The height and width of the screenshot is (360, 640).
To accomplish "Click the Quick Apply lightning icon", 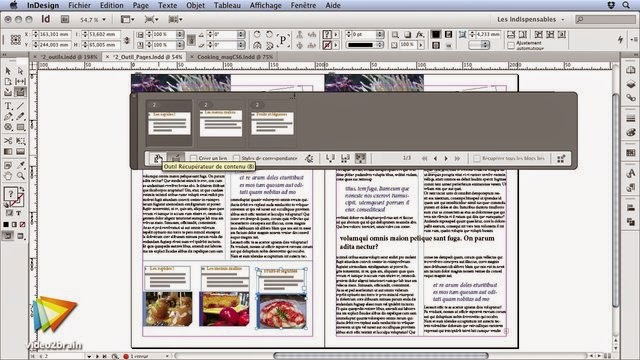I will (x=620, y=39).
